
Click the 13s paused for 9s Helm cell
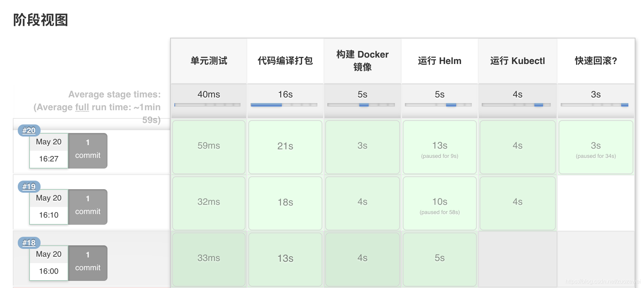point(440,147)
